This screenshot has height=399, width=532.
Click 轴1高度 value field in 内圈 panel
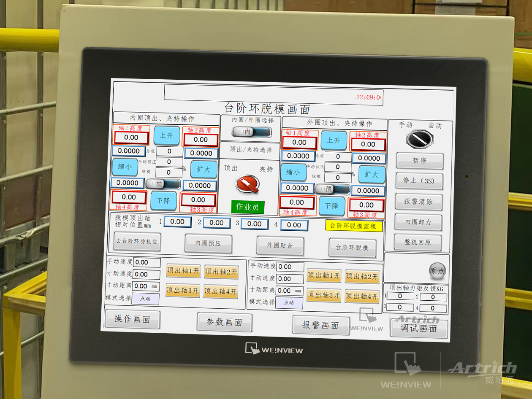131,137
